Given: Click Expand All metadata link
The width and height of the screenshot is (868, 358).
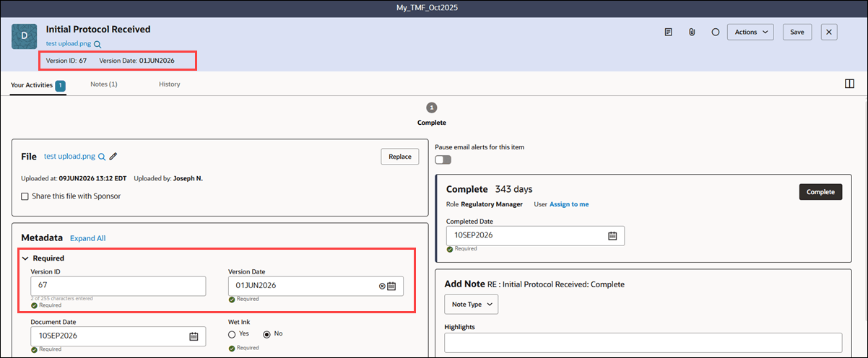Looking at the screenshot, I should click(x=87, y=238).
